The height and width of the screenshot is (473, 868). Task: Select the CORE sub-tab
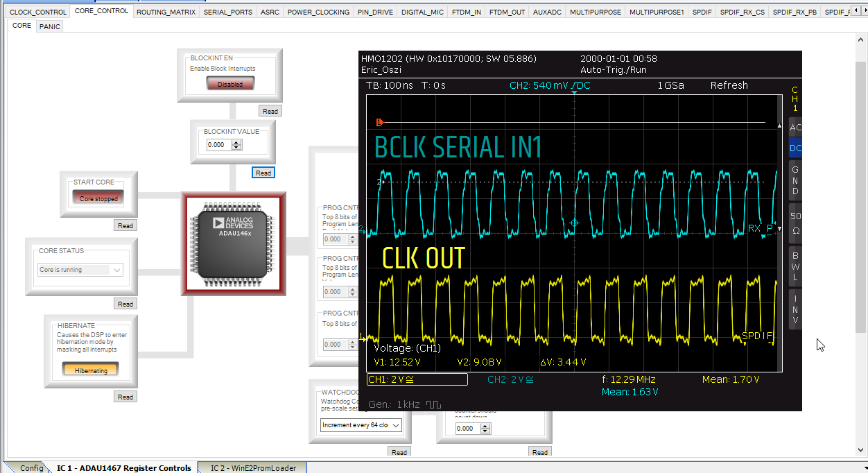point(21,26)
